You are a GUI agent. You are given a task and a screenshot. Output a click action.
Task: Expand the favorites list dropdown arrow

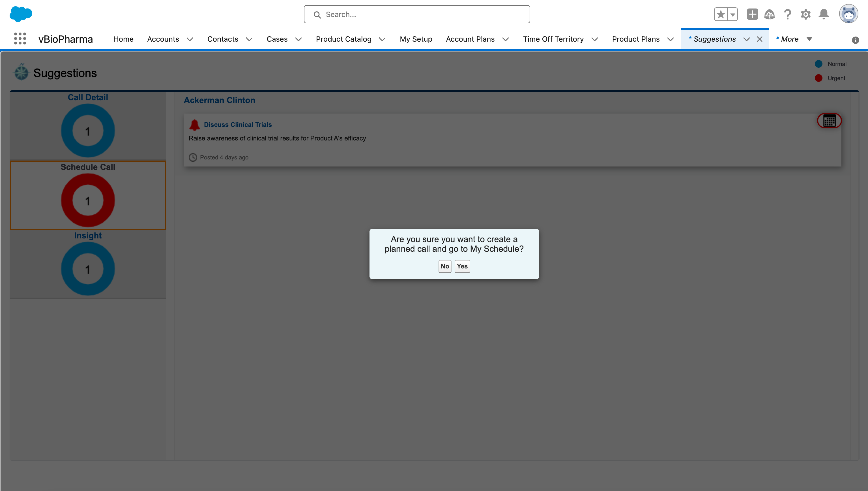click(732, 14)
